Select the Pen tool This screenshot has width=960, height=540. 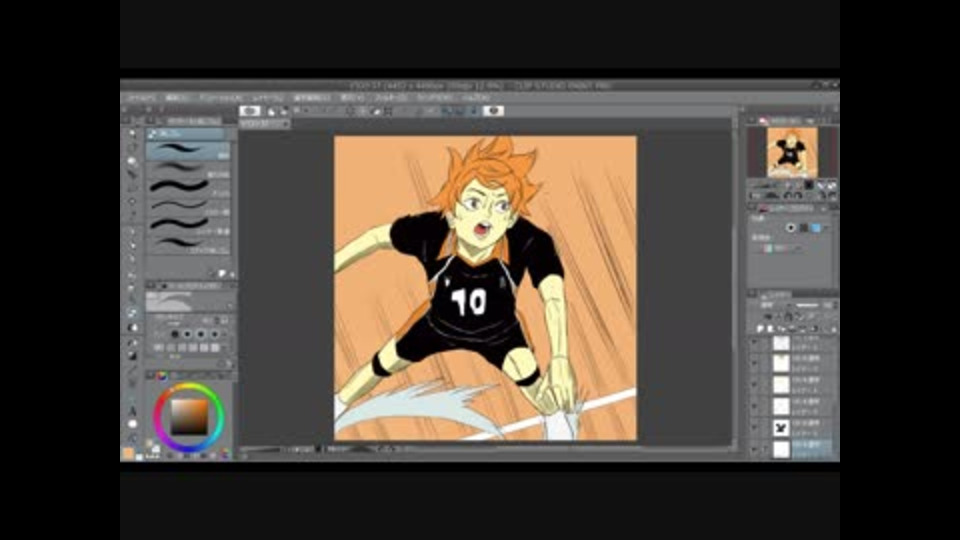coord(132,231)
